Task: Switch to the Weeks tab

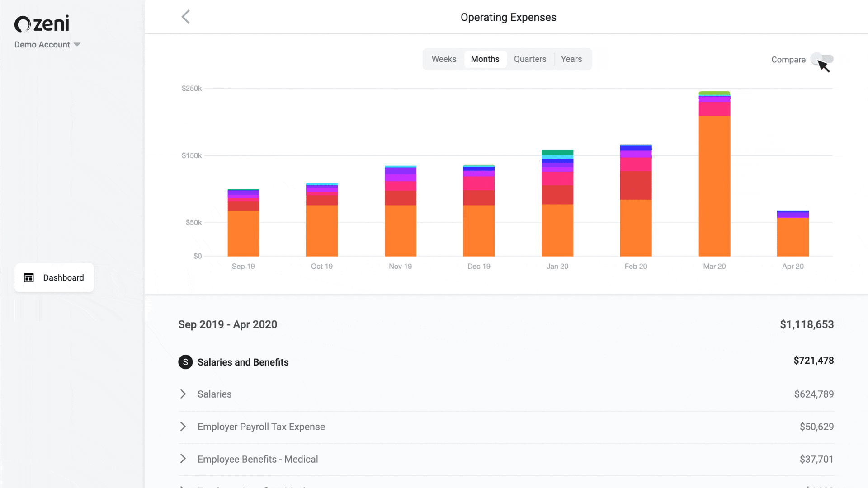Action: point(443,59)
